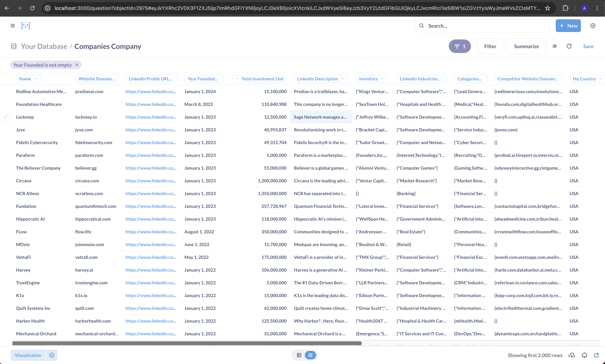Bookmark page with star icon

(547, 8)
